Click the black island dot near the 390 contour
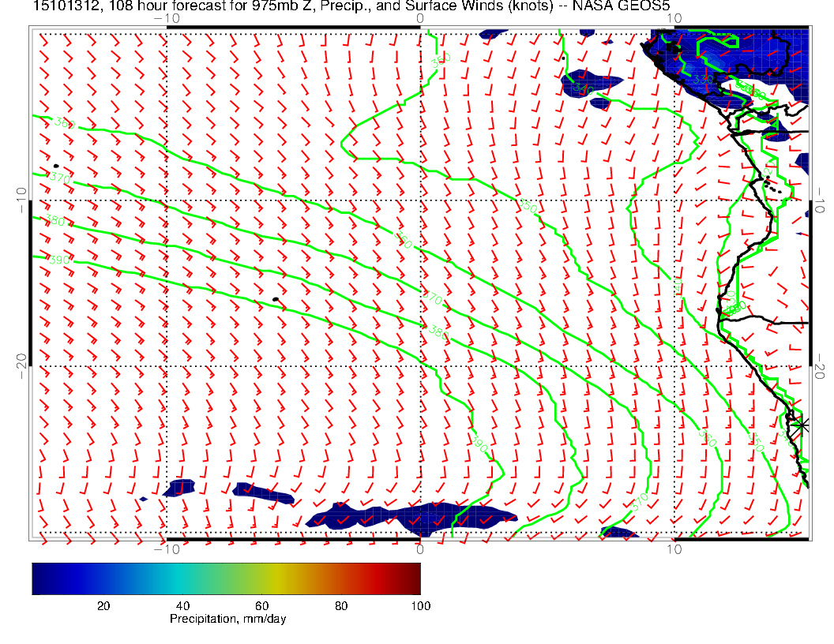Image resolution: width=834 pixels, height=644 pixels. [276, 300]
